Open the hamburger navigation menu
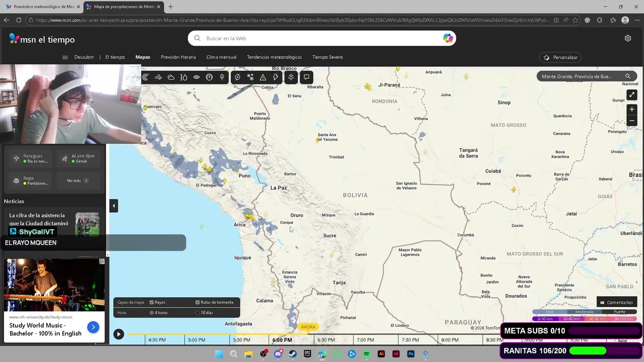The width and height of the screenshot is (644, 362). point(65,57)
